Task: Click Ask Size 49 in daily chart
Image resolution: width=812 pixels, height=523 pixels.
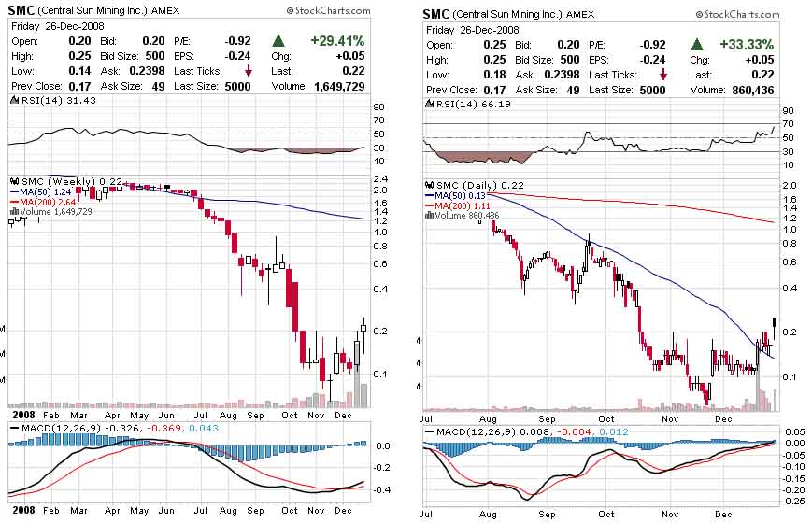Action: click(573, 90)
